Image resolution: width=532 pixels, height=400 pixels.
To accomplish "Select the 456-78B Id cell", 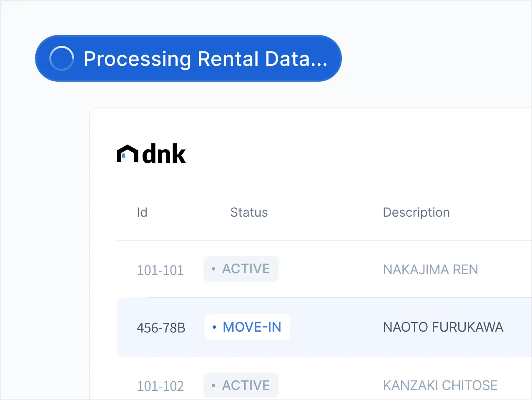I will pyautogui.click(x=161, y=328).
